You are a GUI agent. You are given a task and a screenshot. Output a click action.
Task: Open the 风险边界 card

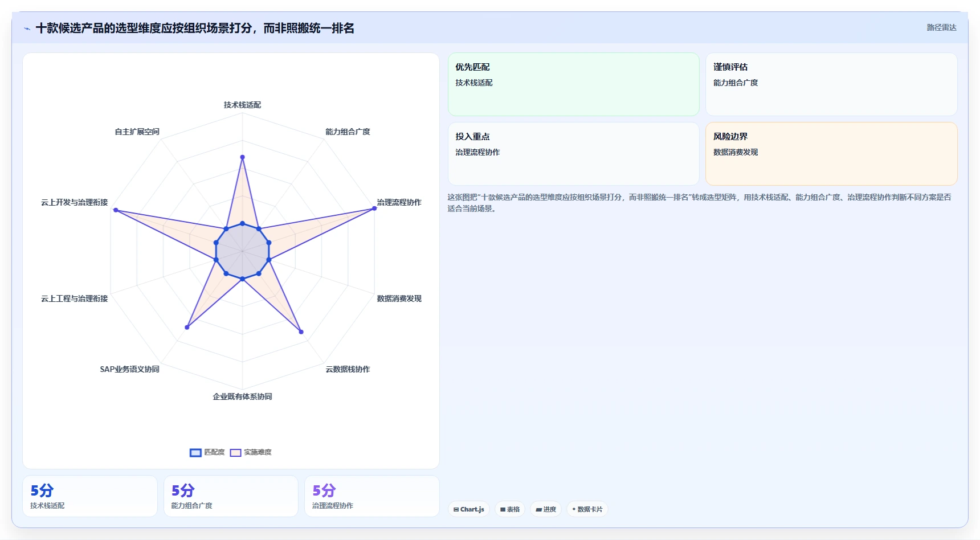coord(831,154)
